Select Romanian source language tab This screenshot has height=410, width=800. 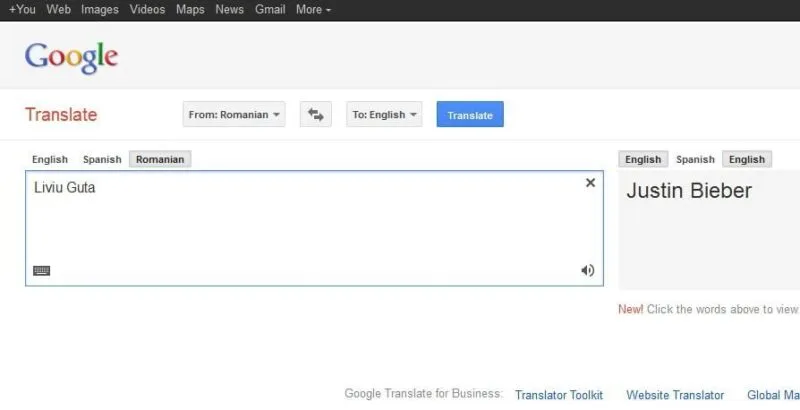point(160,159)
